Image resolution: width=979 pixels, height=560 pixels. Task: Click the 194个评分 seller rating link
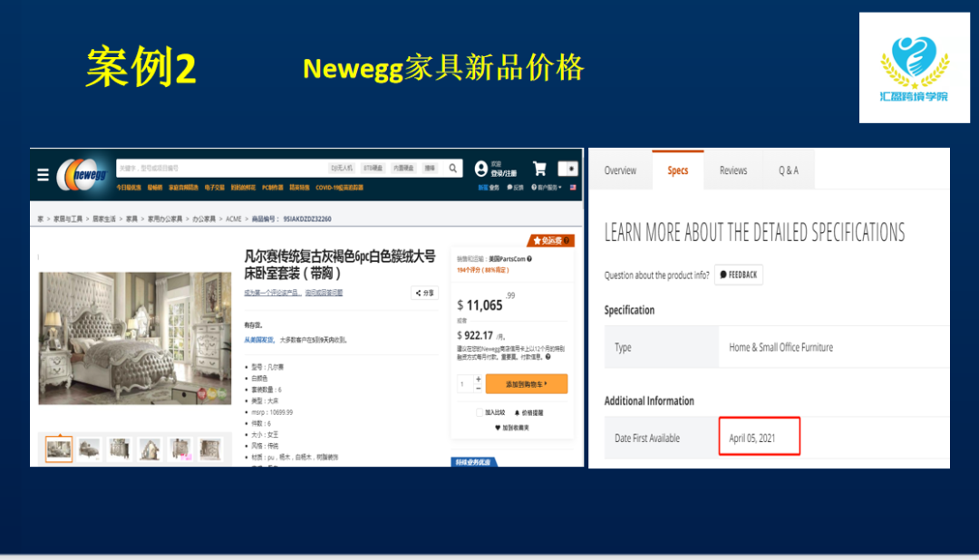(483, 270)
